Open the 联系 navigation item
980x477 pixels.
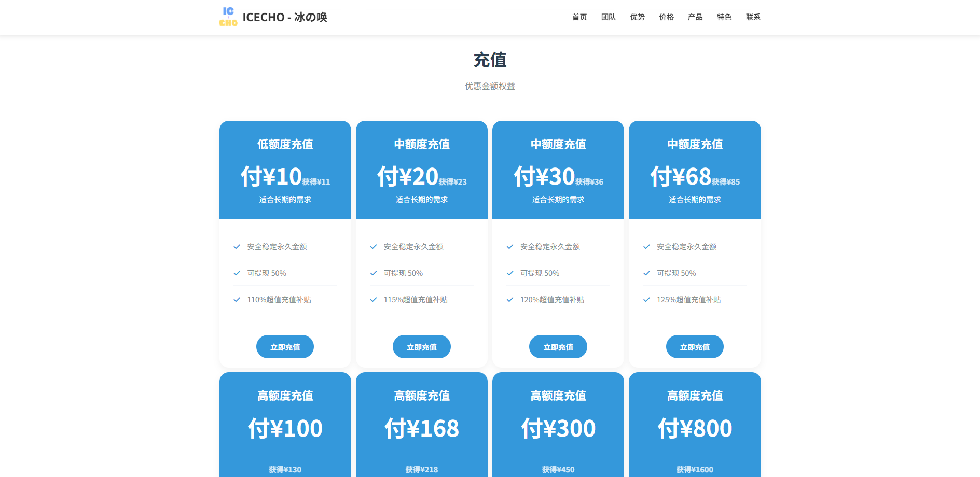[x=753, y=17]
